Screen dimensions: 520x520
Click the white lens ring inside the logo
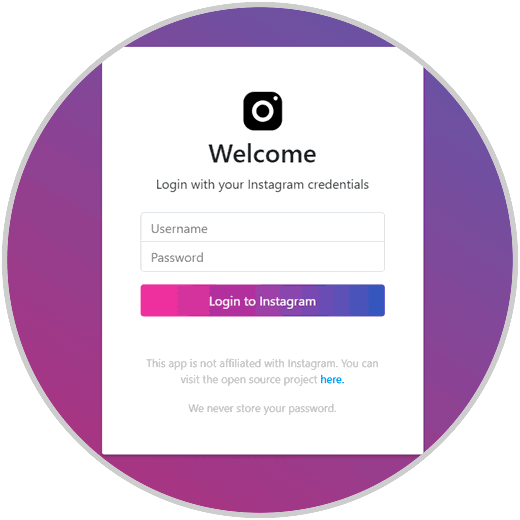(x=263, y=111)
